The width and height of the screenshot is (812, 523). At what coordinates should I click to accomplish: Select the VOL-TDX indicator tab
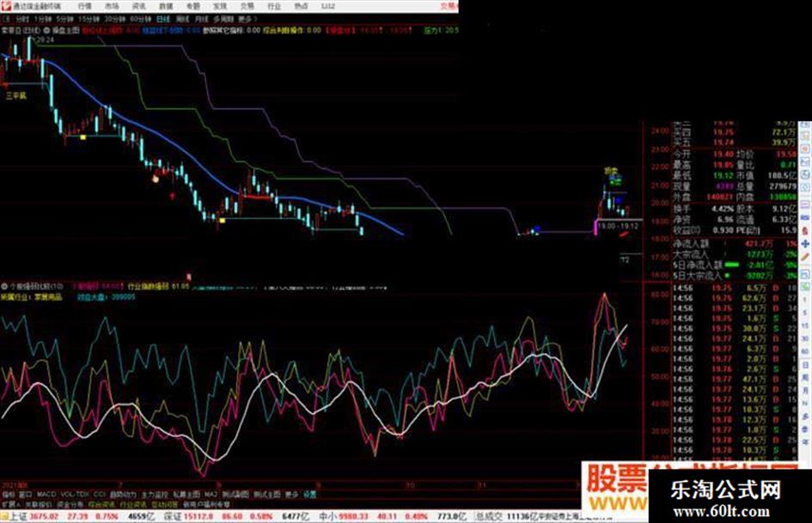(75, 495)
